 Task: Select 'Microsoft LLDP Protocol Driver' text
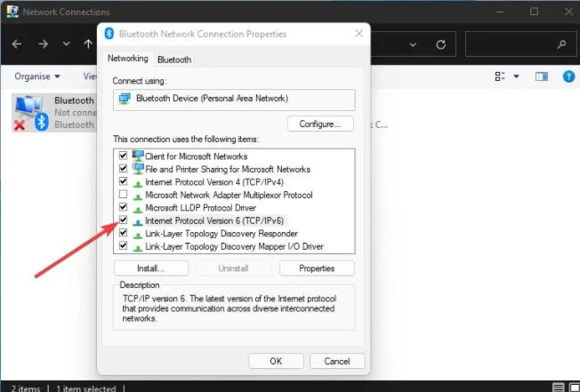(x=200, y=208)
